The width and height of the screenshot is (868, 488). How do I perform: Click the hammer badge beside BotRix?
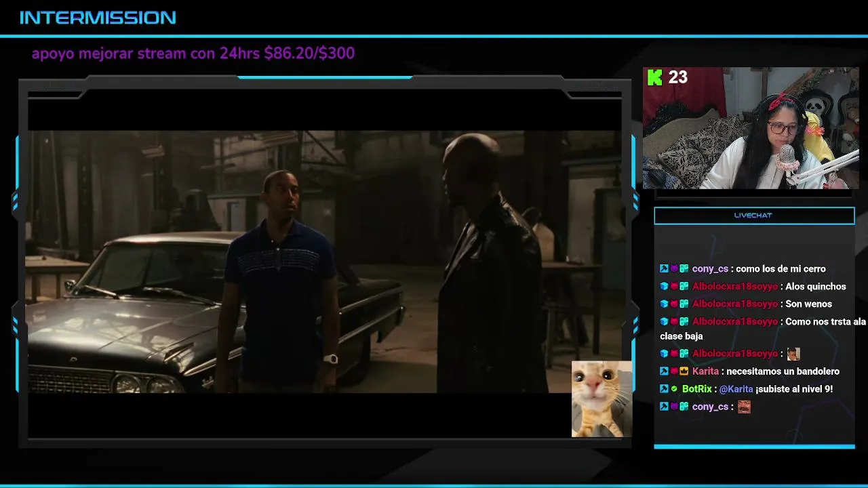pyautogui.click(x=664, y=389)
